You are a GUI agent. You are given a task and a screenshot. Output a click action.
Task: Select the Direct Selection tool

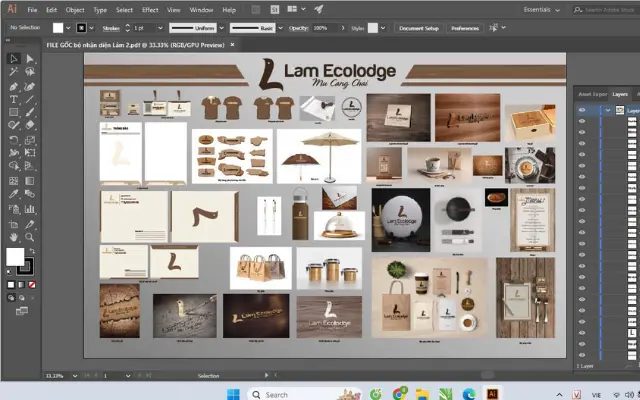coord(29,58)
